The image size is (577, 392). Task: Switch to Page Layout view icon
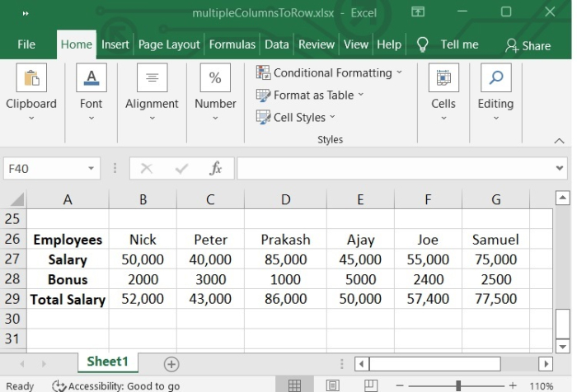(x=333, y=385)
